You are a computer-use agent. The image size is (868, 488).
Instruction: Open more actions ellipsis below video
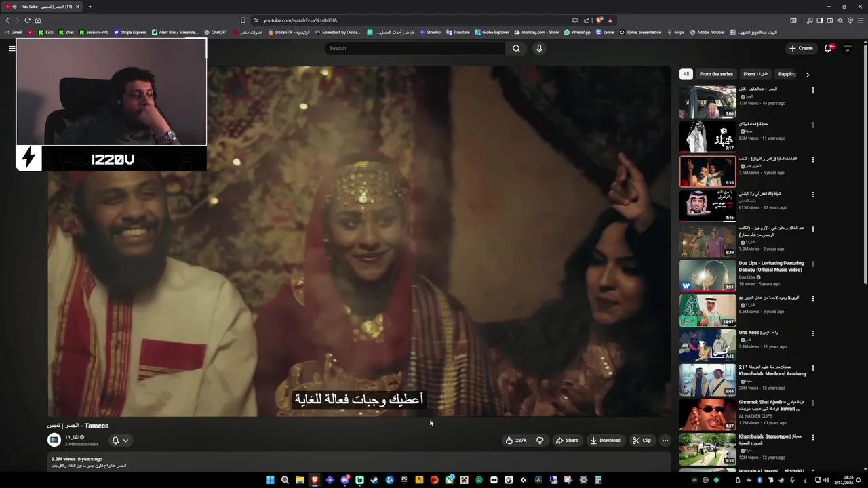point(665,441)
